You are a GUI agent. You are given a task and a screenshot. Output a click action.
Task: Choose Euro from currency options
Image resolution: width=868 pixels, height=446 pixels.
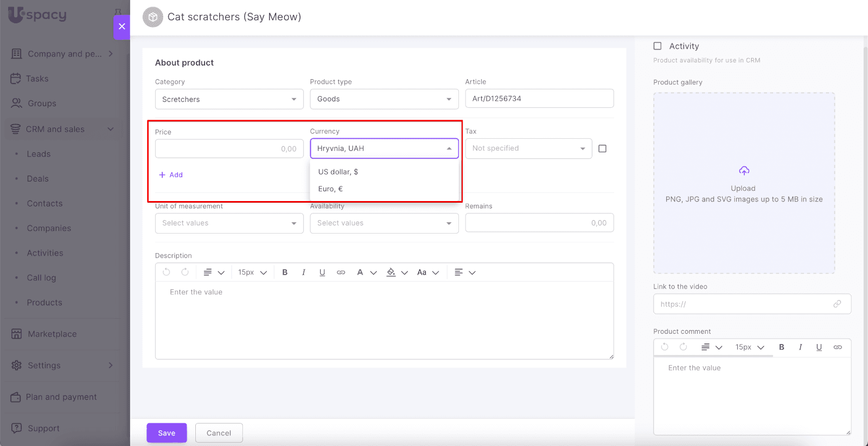pyautogui.click(x=330, y=189)
